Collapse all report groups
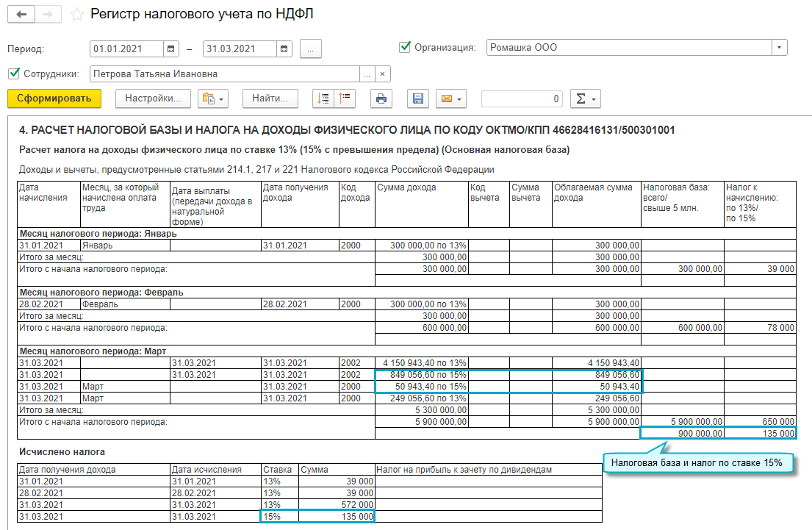 (x=344, y=99)
